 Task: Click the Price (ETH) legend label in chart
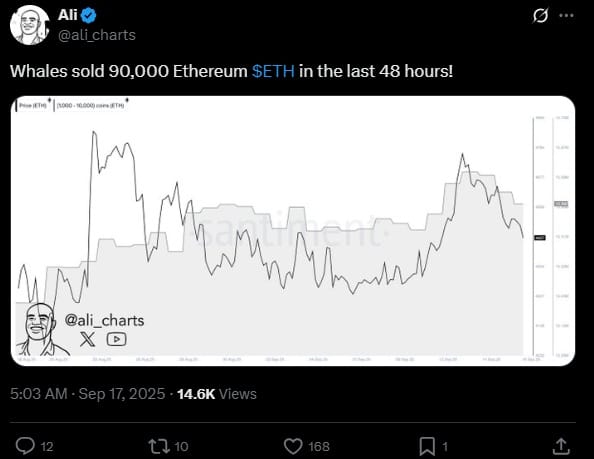(x=33, y=105)
